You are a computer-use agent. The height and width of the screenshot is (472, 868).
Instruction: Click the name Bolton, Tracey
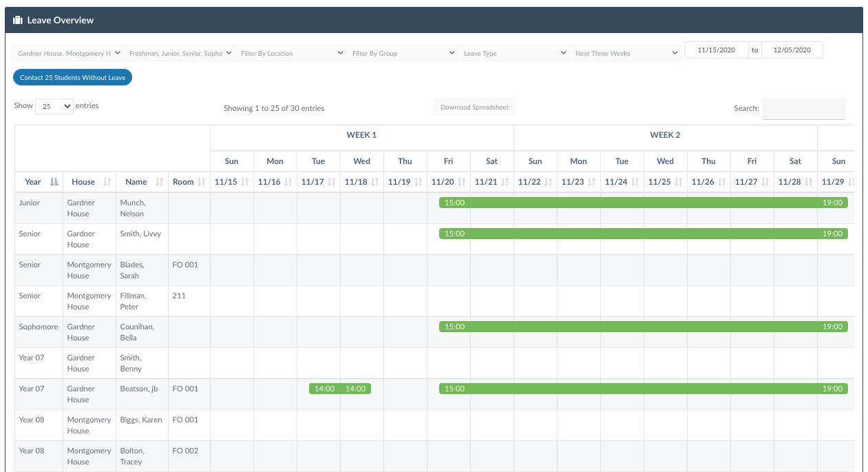134,456
